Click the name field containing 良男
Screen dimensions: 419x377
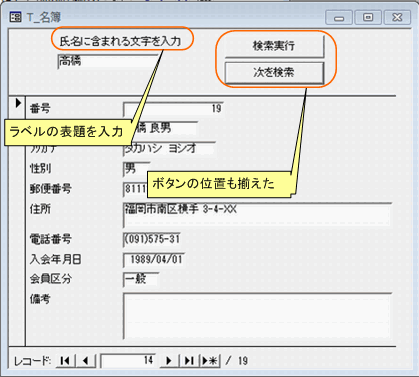coord(165,128)
